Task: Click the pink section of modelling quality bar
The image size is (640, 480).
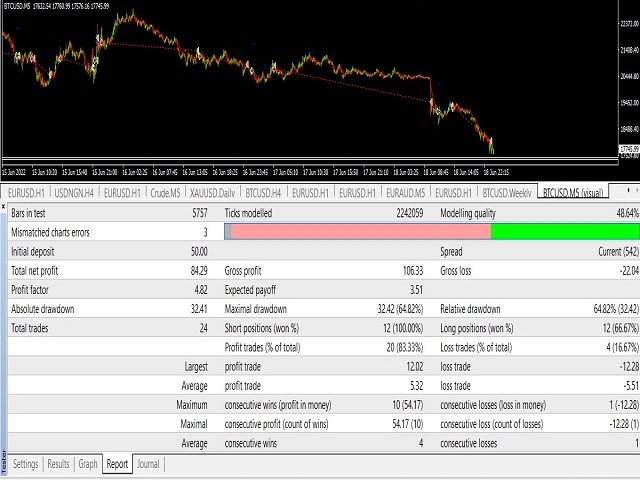Action: [x=361, y=232]
